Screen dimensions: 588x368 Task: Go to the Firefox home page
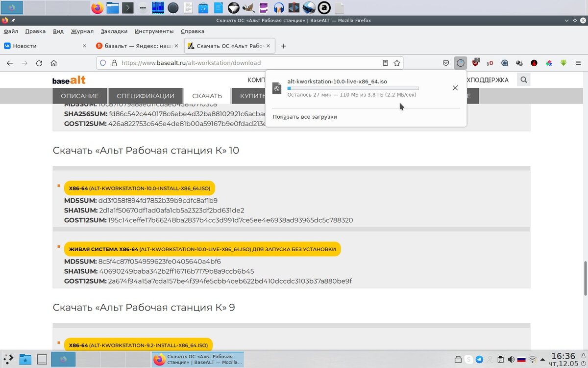(54, 63)
